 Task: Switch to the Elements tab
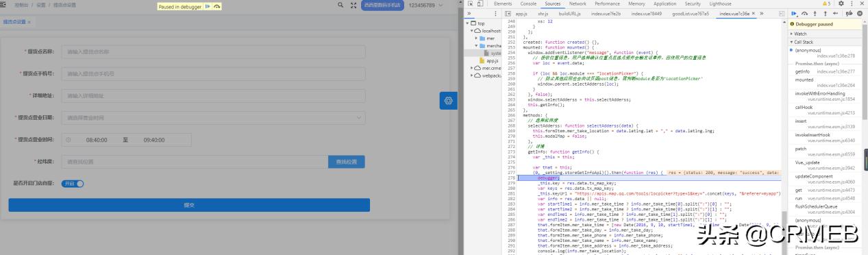pyautogui.click(x=503, y=4)
